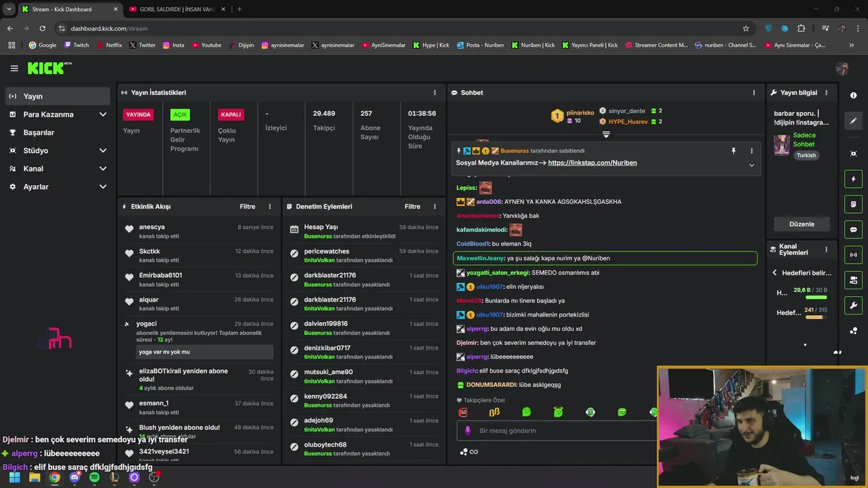Viewport: 868px width, 488px height.
Task: Click the Turkish language tag
Action: [x=806, y=155]
